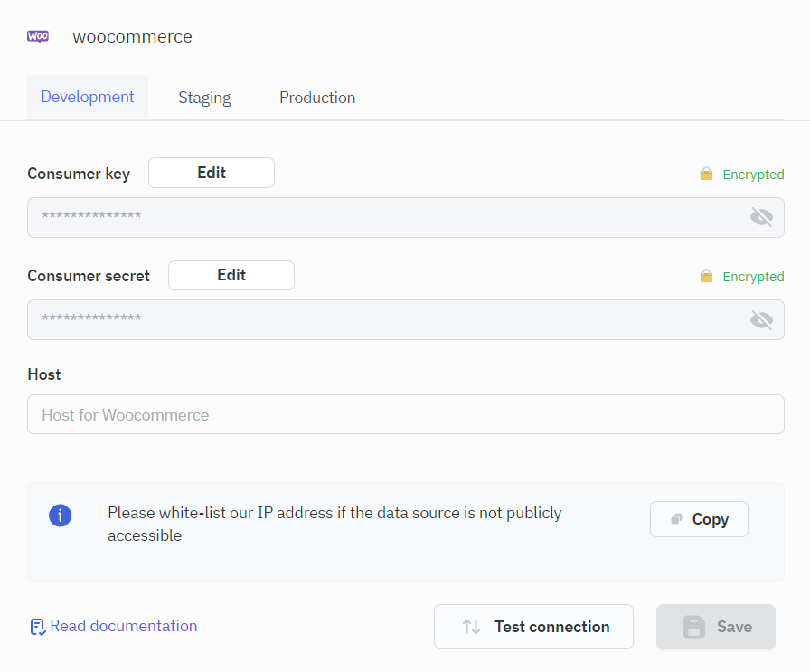This screenshot has height=672, width=810.
Task: Click the masked Consumer secret field
Action: 380,319
